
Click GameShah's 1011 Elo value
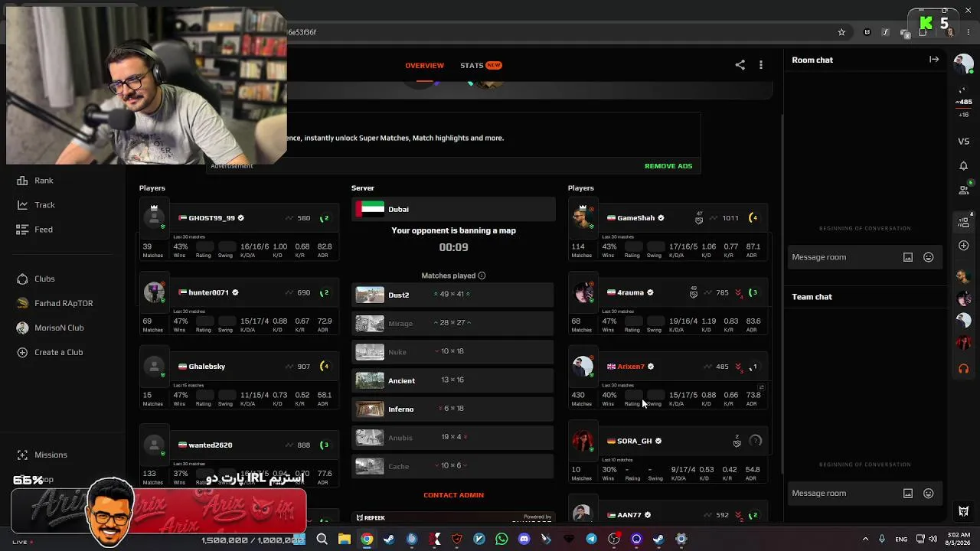click(x=730, y=218)
